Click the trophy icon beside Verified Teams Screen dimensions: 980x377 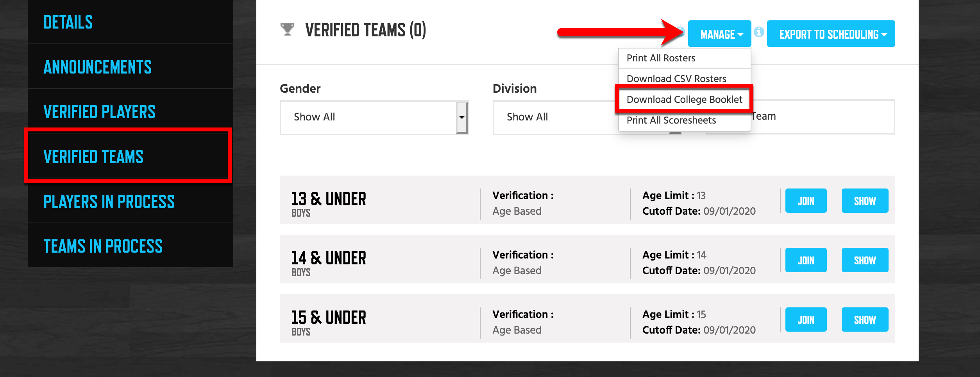tap(287, 30)
